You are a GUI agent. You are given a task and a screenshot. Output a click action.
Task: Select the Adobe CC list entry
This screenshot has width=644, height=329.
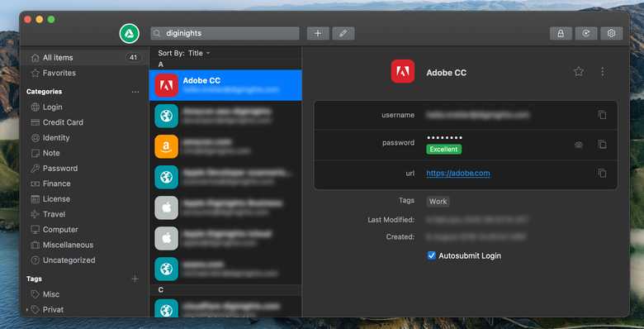coord(225,85)
